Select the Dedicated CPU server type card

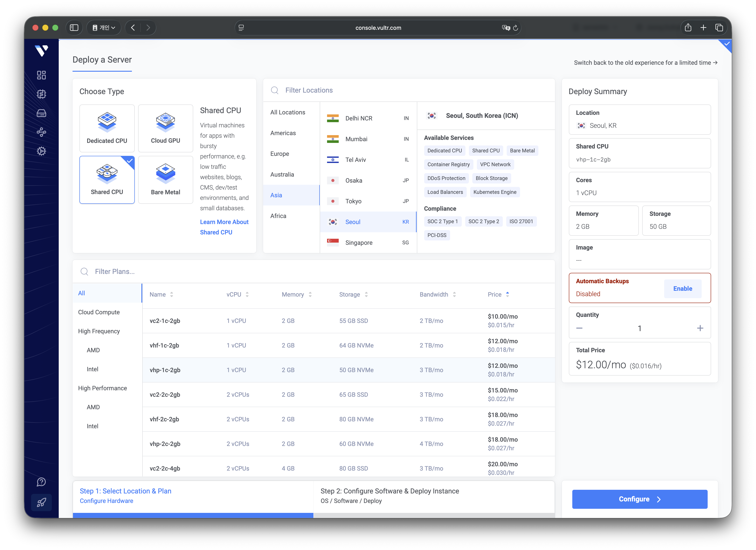107,128
